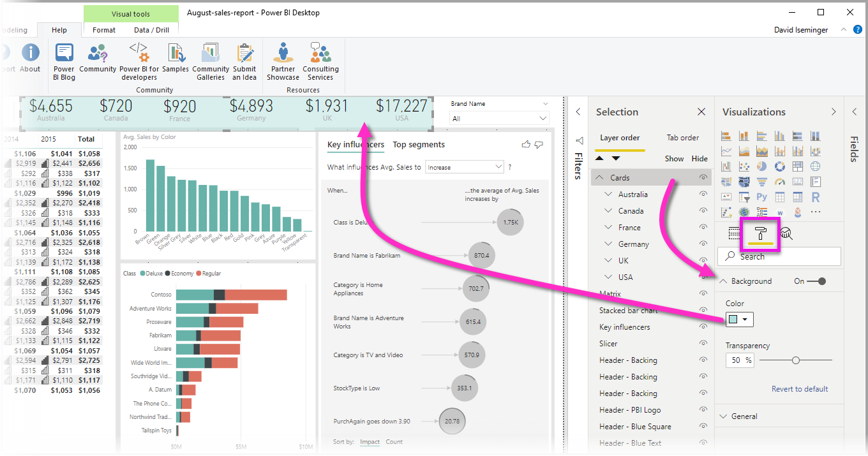The width and height of the screenshot is (868, 456).
Task: Click thumbs up on Key influencers
Action: click(x=526, y=145)
